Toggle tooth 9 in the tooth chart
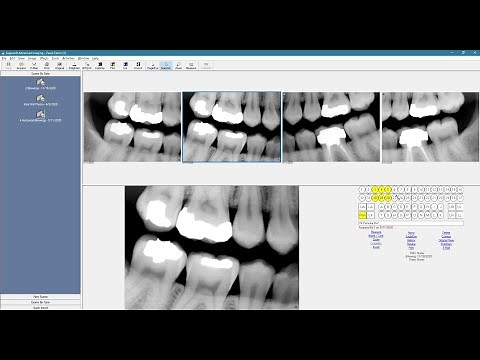 415,189
